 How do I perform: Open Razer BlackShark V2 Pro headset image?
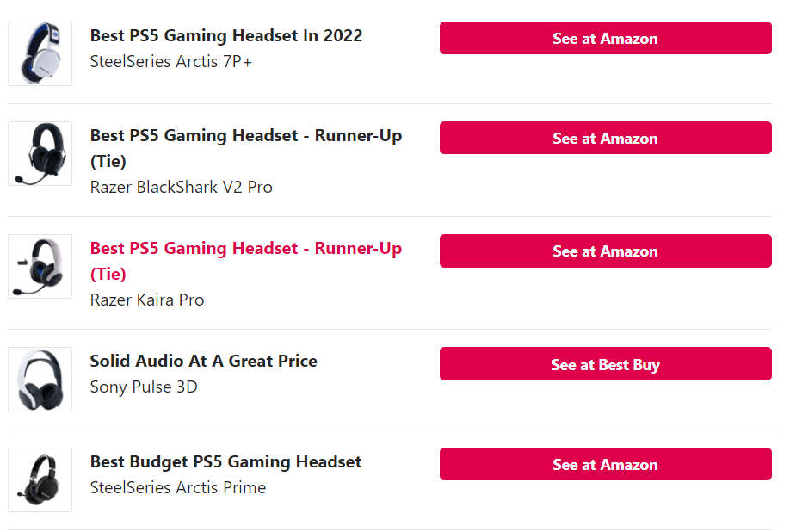click(40, 153)
